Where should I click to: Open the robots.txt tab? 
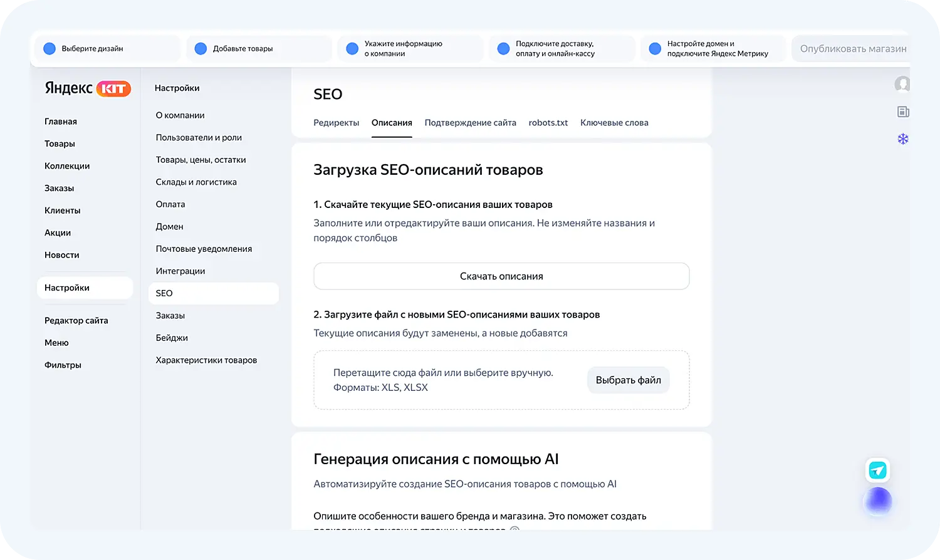point(548,123)
